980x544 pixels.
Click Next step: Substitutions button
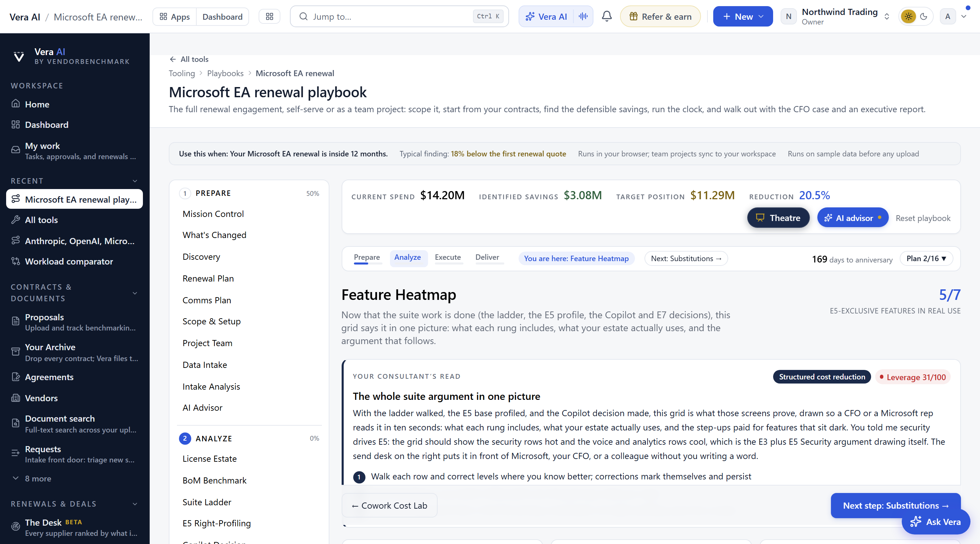pyautogui.click(x=896, y=506)
